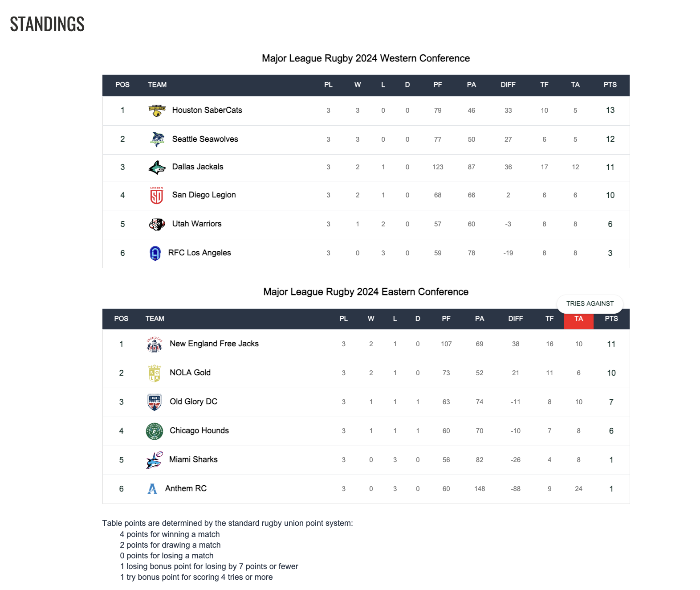
Task: Click the San Diego Legion shield logo
Action: pos(157,195)
